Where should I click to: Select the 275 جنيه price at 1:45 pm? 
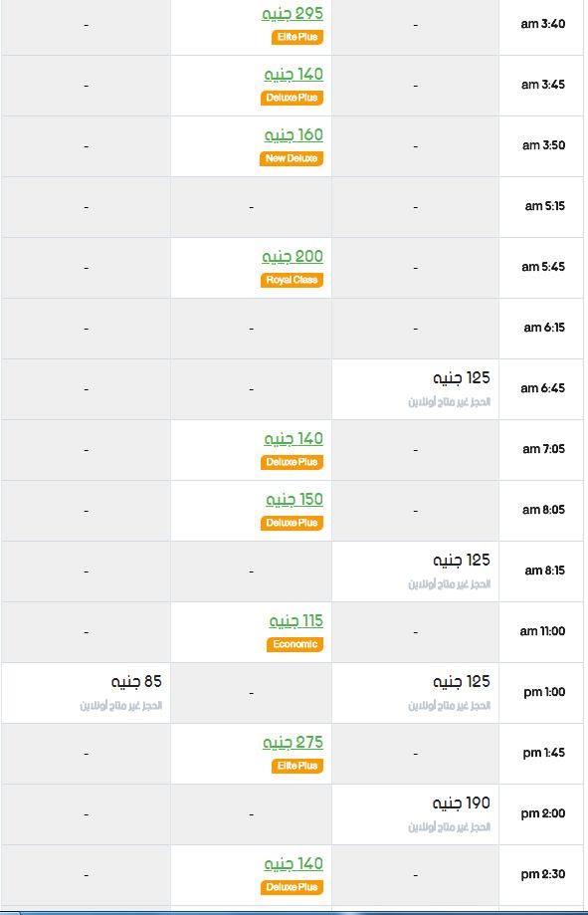[293, 743]
